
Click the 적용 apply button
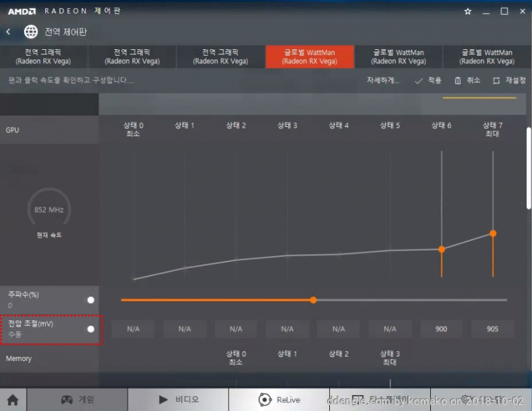coord(428,80)
